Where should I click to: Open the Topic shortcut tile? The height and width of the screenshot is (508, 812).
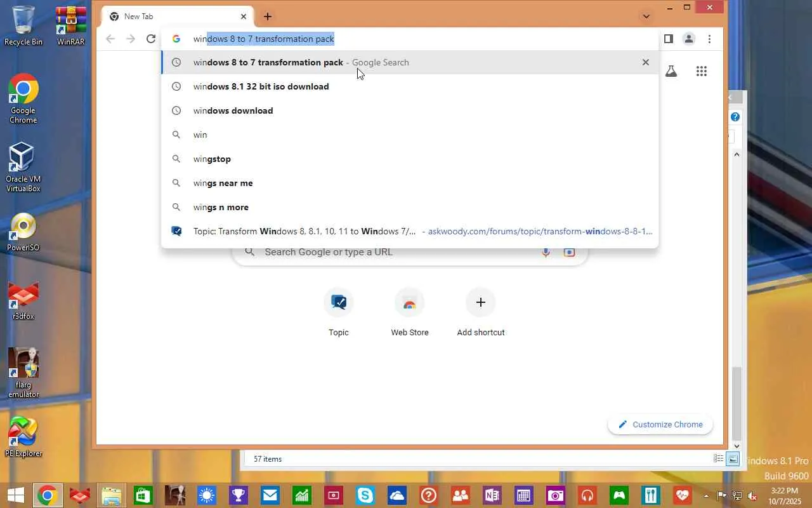[x=339, y=313]
